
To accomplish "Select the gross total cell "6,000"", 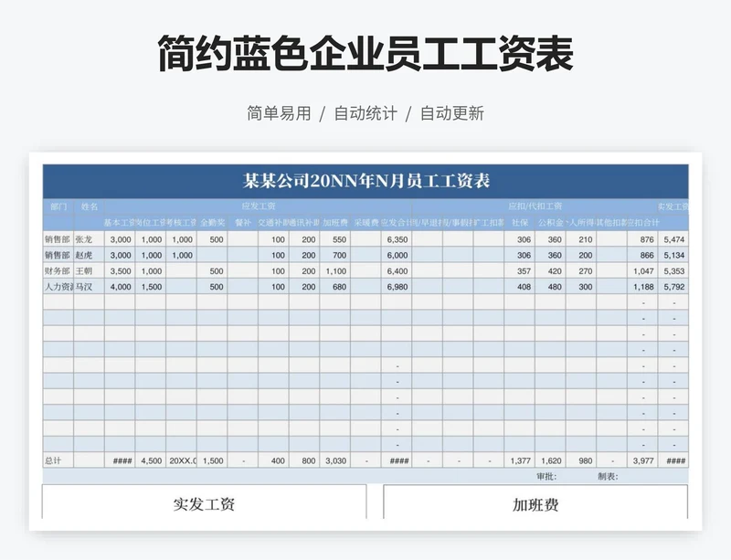I will [397, 255].
